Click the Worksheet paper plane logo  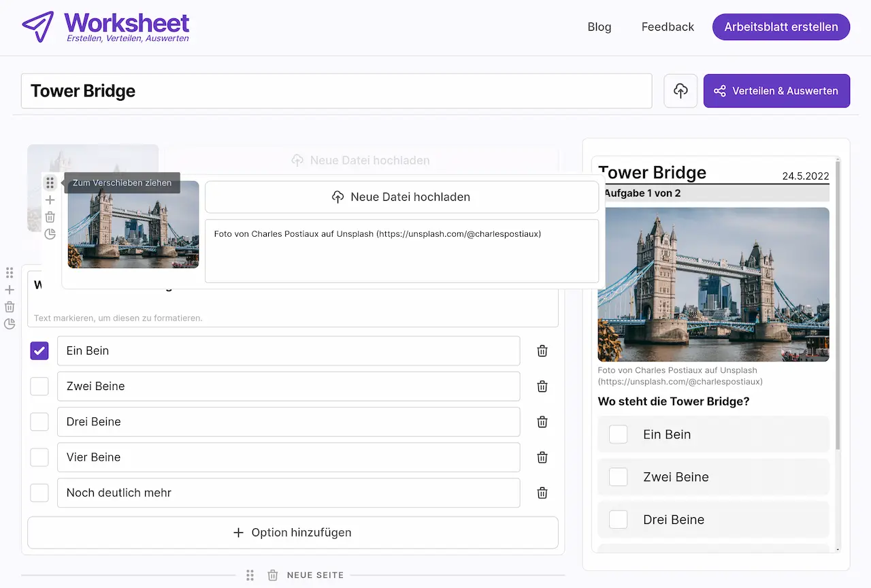pos(38,27)
